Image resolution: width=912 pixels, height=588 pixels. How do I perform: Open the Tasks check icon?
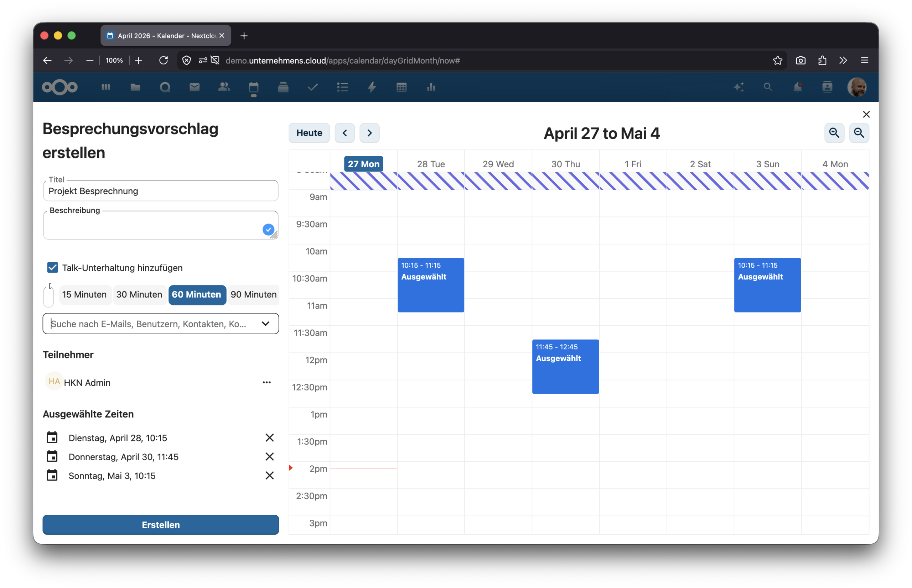pos(312,87)
